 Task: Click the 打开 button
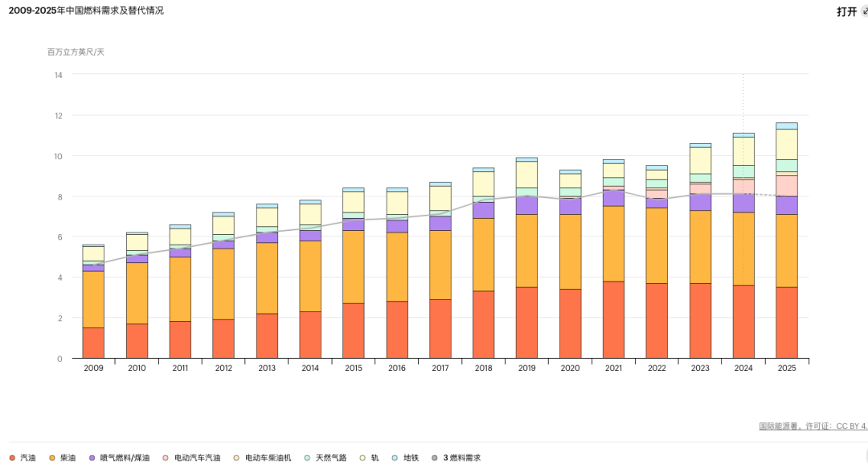tap(846, 11)
